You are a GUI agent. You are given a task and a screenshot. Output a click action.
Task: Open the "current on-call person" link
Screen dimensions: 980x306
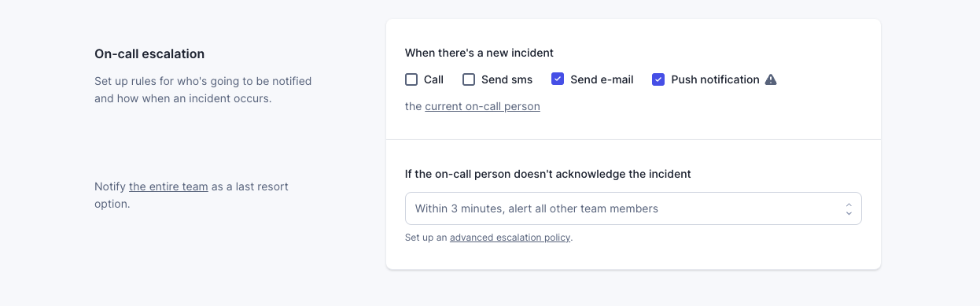tap(482, 106)
